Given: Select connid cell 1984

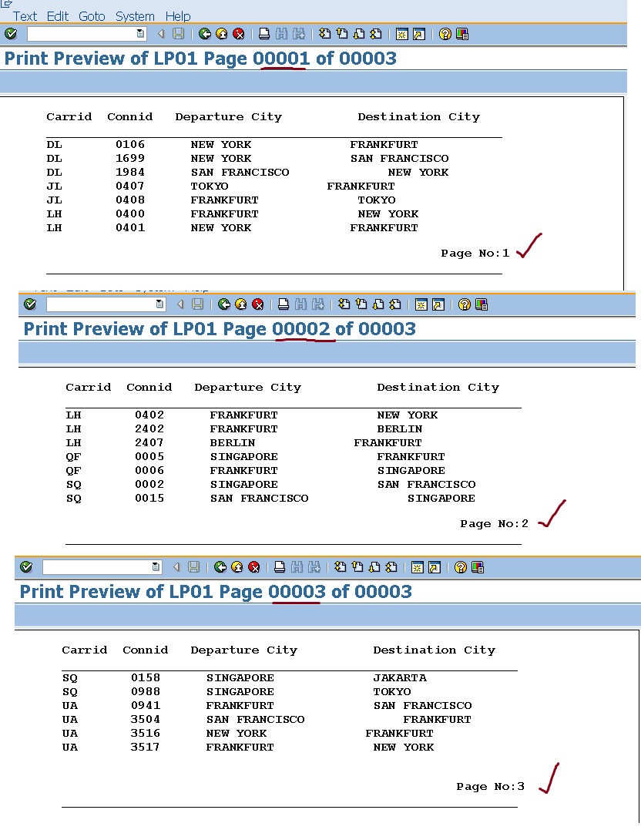Looking at the screenshot, I should [x=130, y=173].
